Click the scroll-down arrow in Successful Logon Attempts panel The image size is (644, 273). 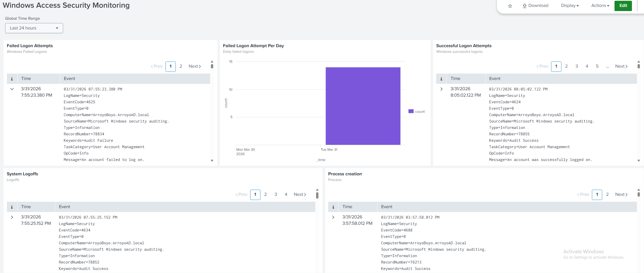click(639, 161)
